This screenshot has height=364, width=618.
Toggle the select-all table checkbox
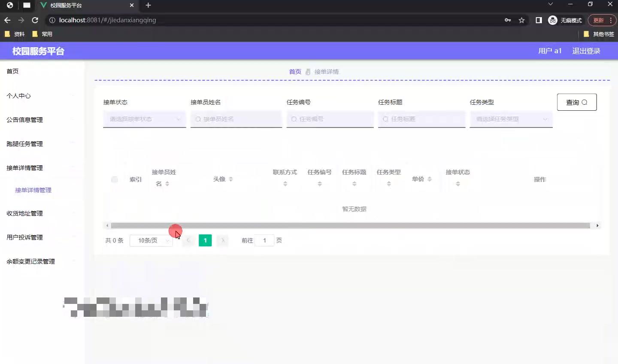pos(115,179)
